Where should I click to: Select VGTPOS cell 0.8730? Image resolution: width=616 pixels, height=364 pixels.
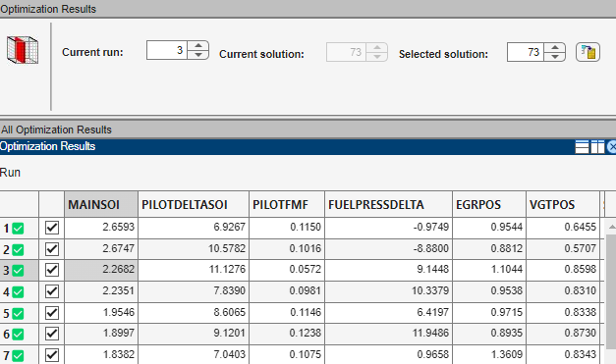click(563, 334)
